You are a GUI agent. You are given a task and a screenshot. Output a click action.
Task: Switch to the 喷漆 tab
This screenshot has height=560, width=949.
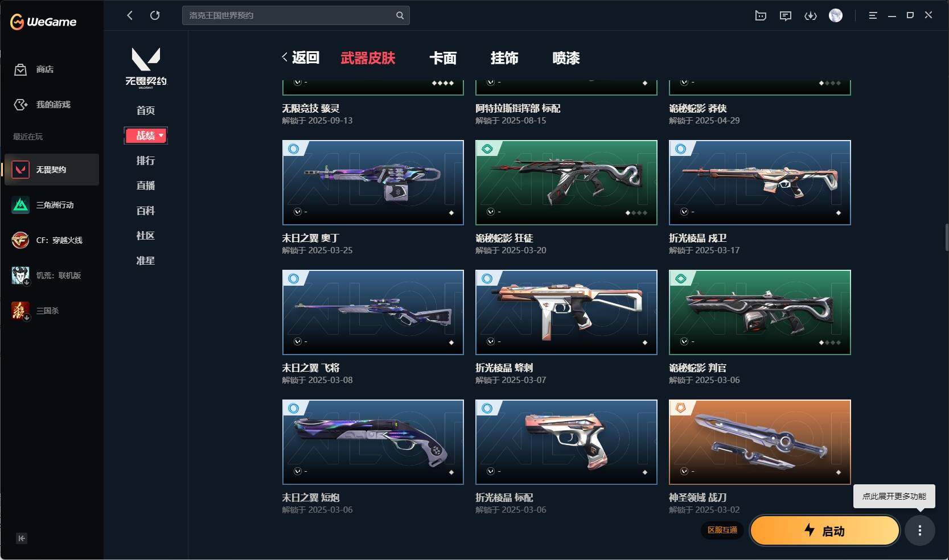[566, 58]
